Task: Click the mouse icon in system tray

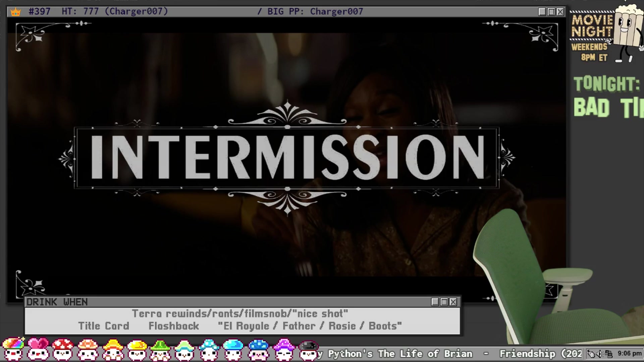Action: coord(591,354)
